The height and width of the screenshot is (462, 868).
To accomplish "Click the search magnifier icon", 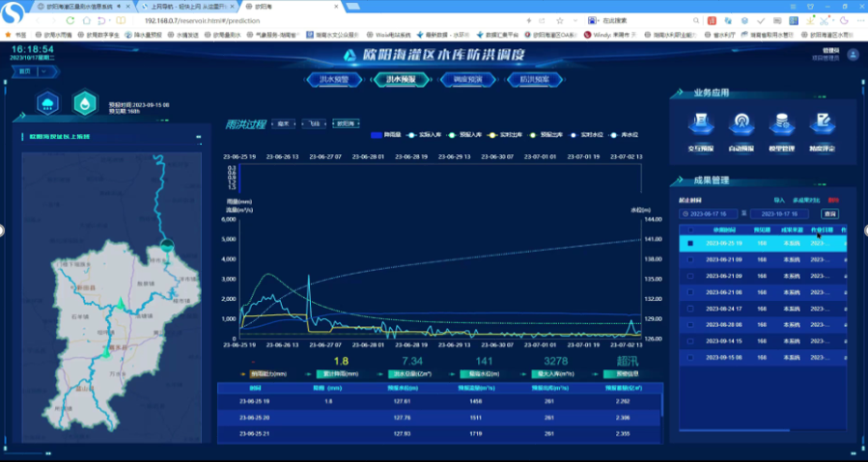I will click(696, 20).
